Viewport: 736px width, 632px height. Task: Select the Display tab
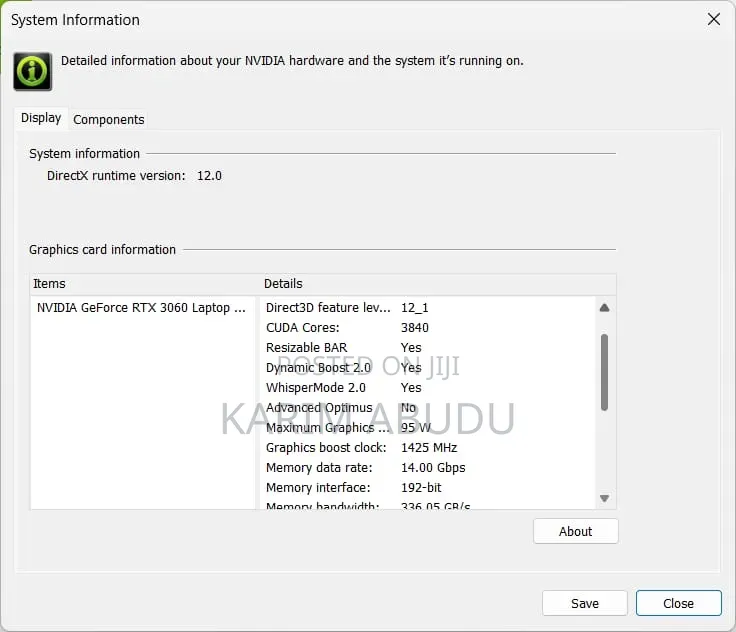click(x=41, y=118)
